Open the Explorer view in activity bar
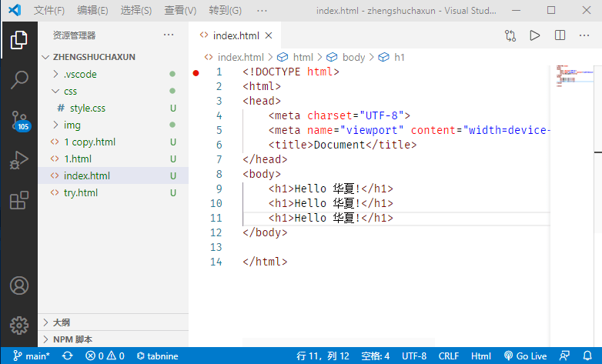Screen dimensions: 602x364 click(x=18, y=39)
